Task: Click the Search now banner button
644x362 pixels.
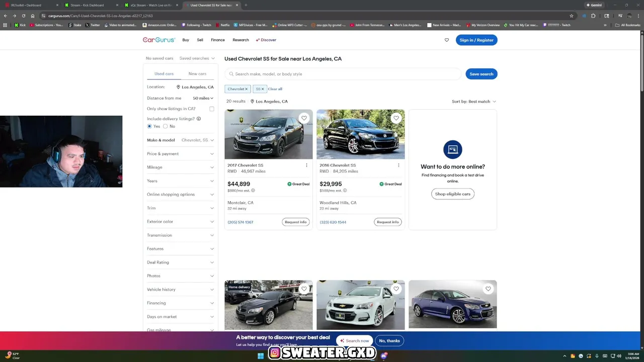Action: pos(355,340)
